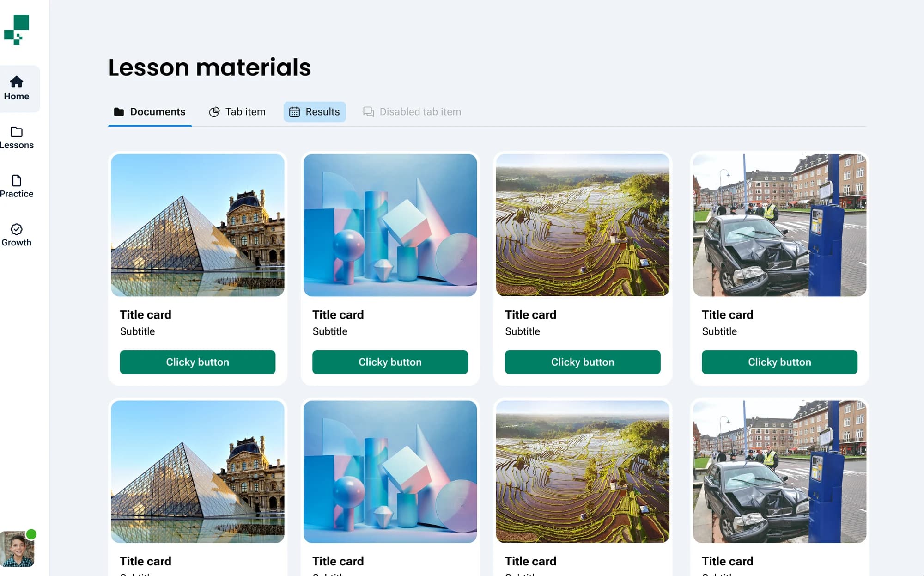The height and width of the screenshot is (576, 924).
Task: Switch to the Results tab
Action: pyautogui.click(x=315, y=112)
